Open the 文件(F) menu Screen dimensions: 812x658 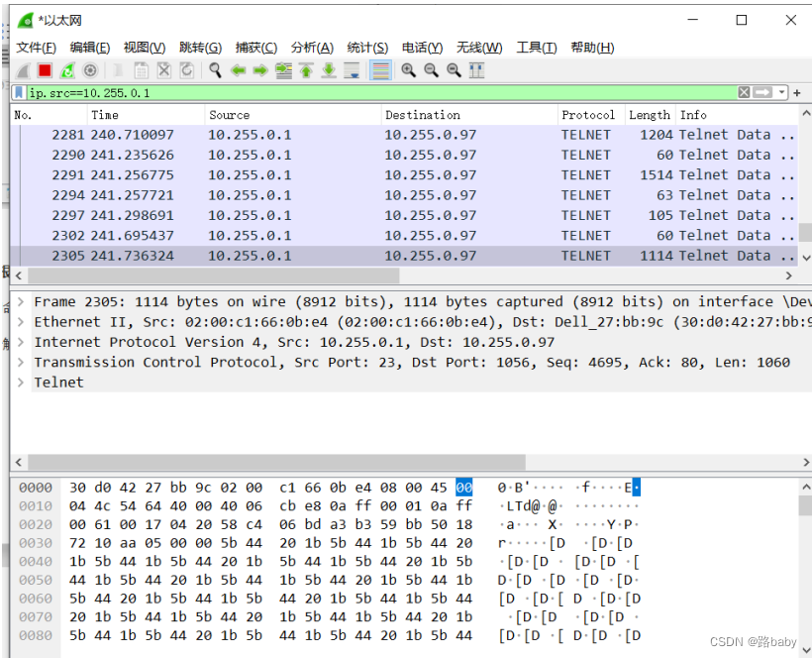pos(36,48)
